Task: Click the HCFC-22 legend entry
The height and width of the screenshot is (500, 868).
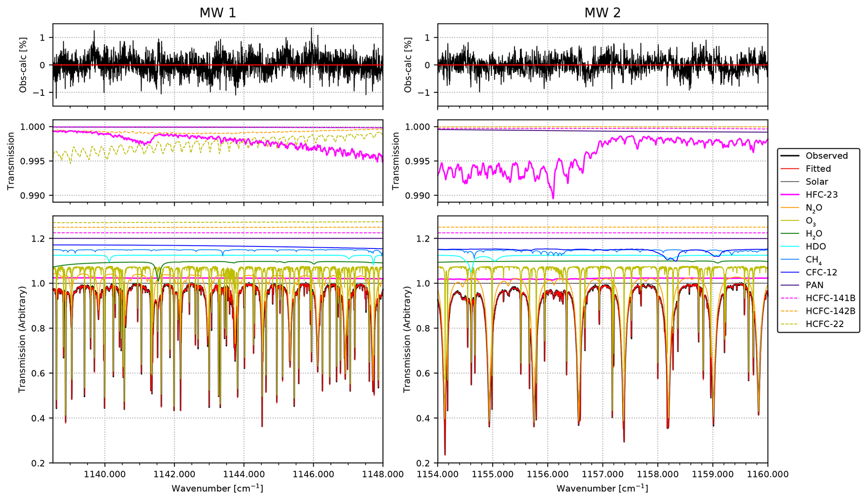Action: click(x=824, y=324)
